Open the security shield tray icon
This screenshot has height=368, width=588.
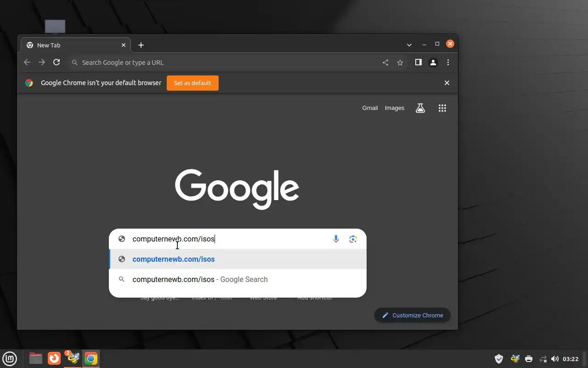pos(499,359)
